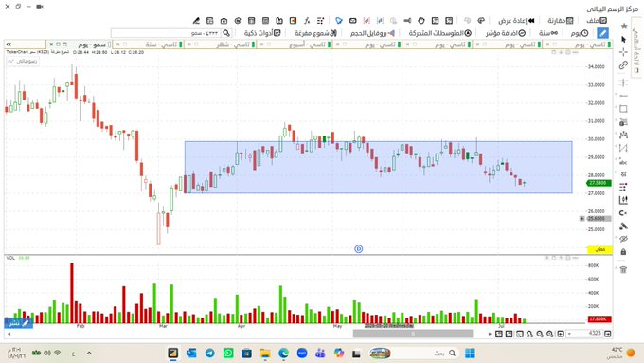The width and height of the screenshot is (644, 363).
Task: Click the zoom-in magnifier icon in bottom bar
Action: point(550,334)
